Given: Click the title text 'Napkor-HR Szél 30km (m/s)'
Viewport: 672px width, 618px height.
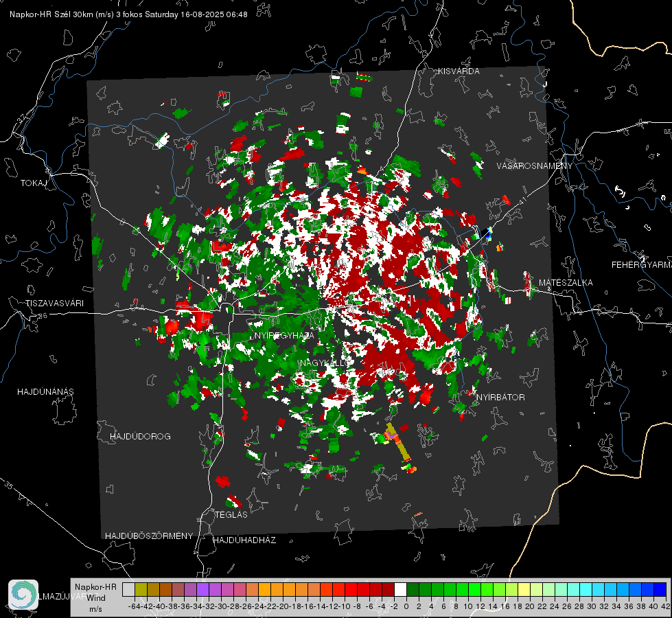Looking at the screenshot, I should tap(62, 14).
